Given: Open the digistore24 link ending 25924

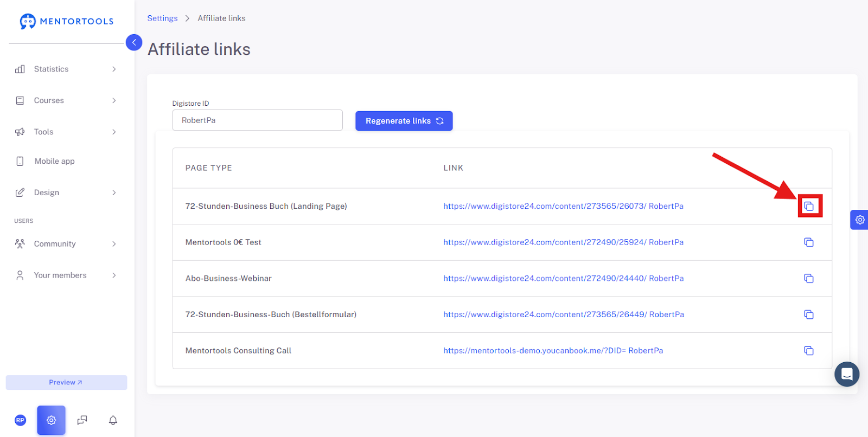Looking at the screenshot, I should (563, 242).
